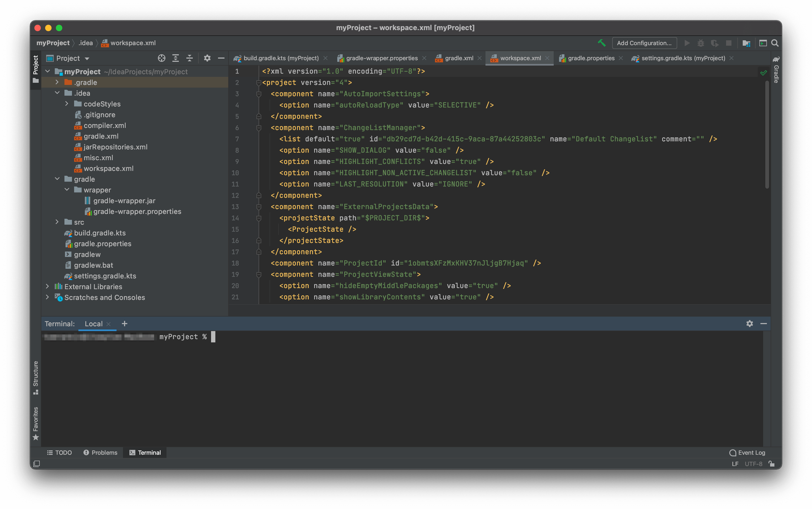This screenshot has height=509, width=812.
Task: Toggle read-only lock icon in status bar
Action: click(x=772, y=464)
